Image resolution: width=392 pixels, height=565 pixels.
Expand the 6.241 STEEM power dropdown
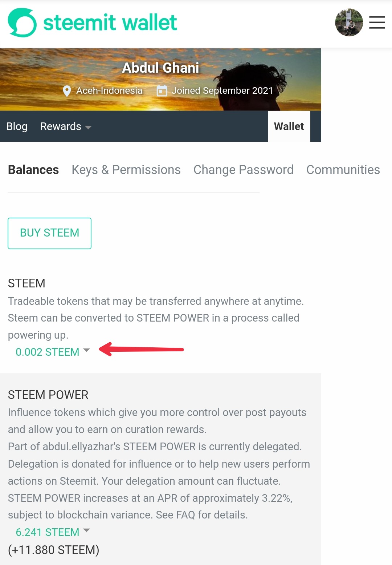(x=52, y=532)
